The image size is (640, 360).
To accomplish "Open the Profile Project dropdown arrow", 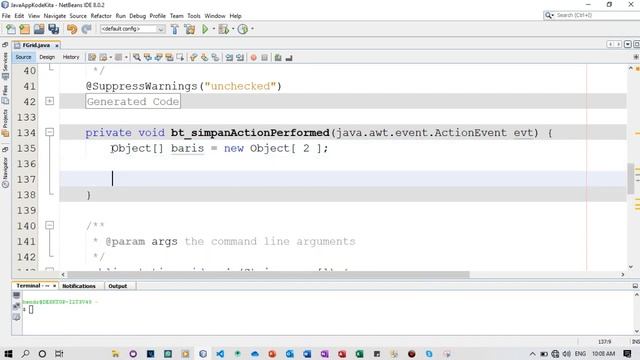I will point(252,29).
